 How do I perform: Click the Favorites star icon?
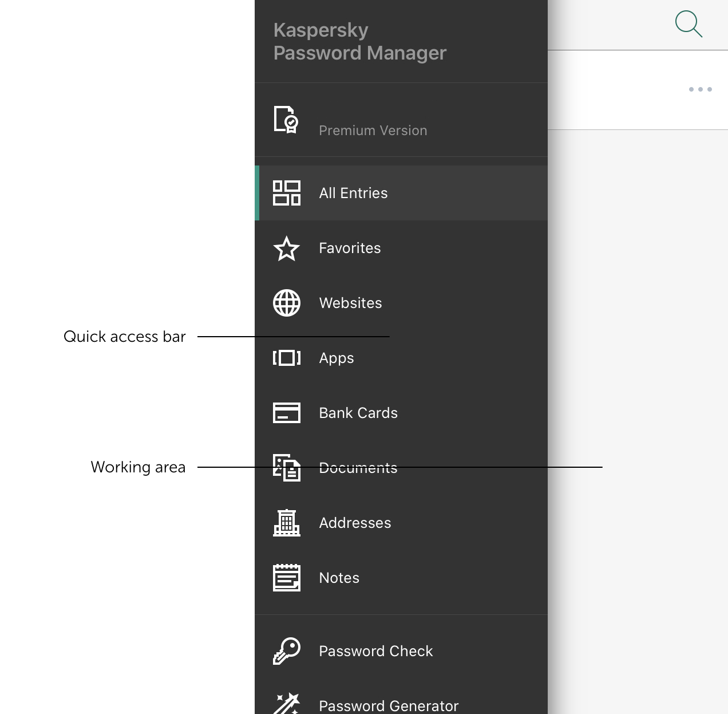[x=287, y=248]
